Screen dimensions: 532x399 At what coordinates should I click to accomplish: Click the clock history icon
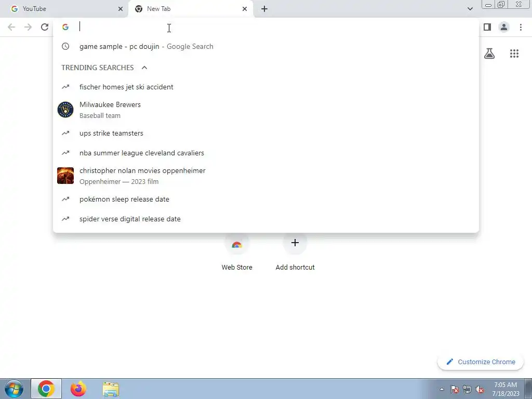65,46
